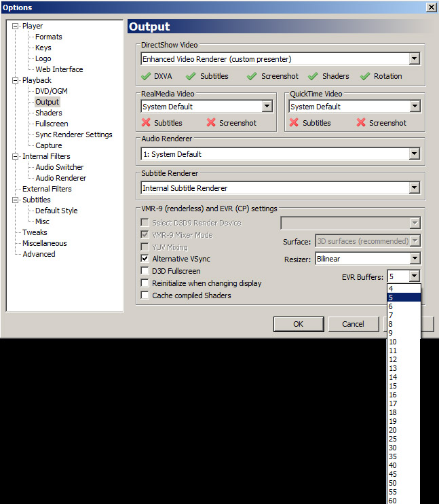The image size is (439, 504).
Task: Open Web Interface settings page
Action: tap(59, 69)
